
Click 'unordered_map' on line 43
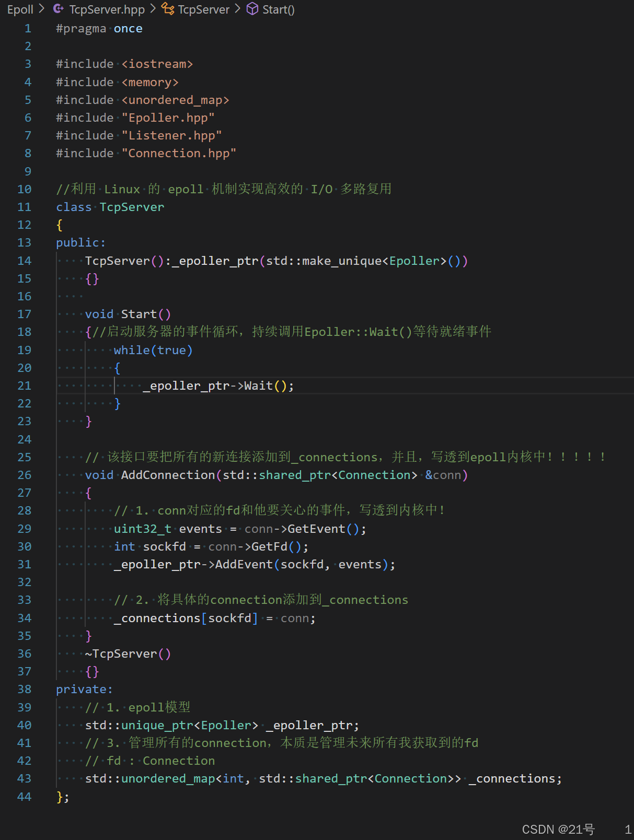[x=168, y=778]
